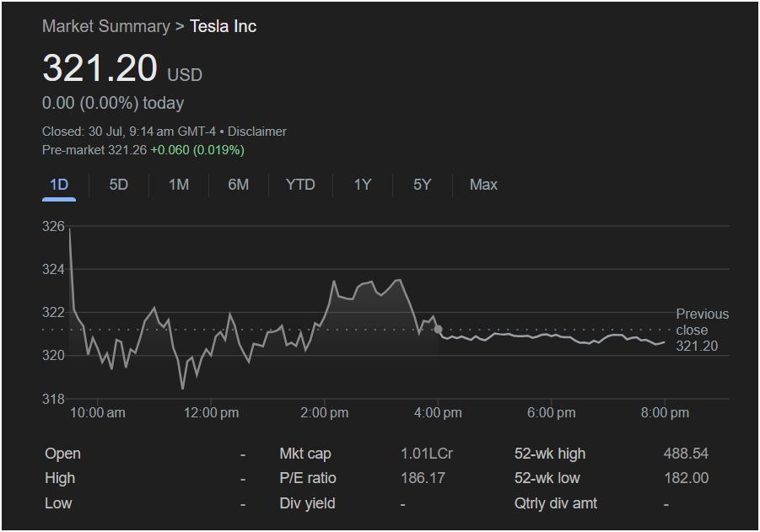Click the Low label in stats
This screenshot has width=760, height=532.
[x=58, y=503]
